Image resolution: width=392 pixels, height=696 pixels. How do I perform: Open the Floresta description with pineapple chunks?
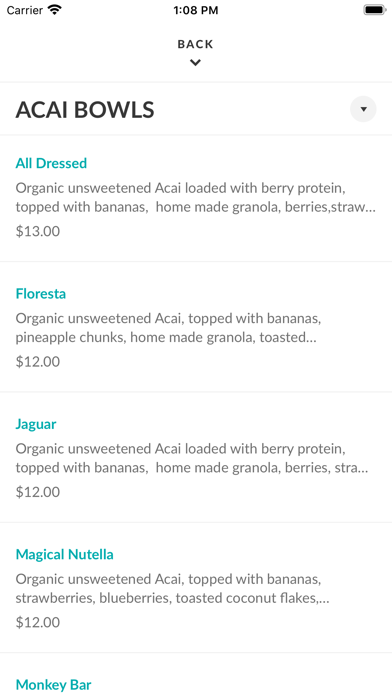[x=168, y=328]
